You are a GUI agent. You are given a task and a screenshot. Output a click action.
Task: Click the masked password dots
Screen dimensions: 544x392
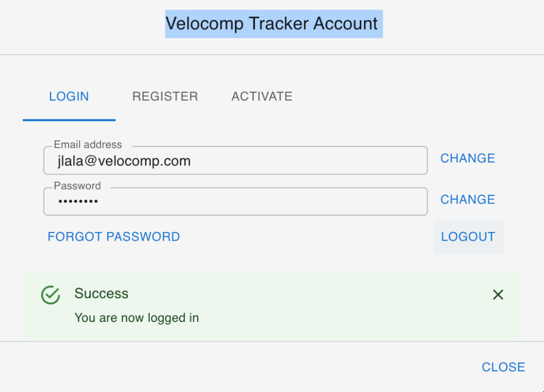point(78,202)
